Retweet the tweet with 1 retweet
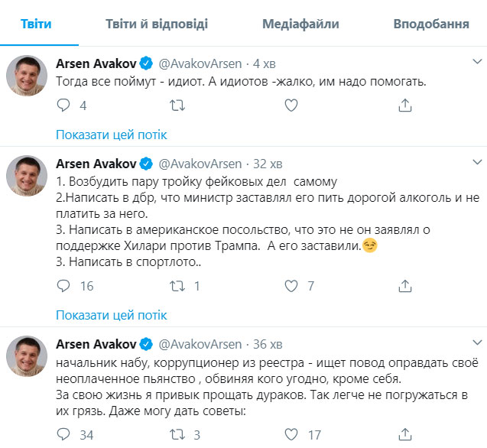 coord(177,287)
